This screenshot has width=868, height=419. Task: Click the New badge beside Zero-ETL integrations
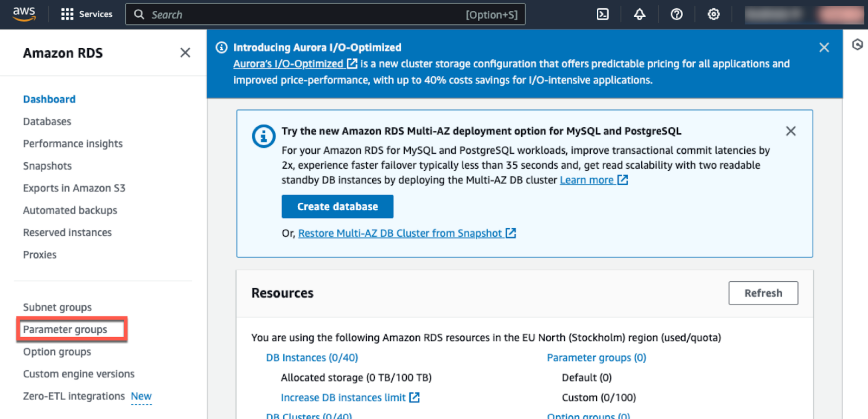point(141,396)
